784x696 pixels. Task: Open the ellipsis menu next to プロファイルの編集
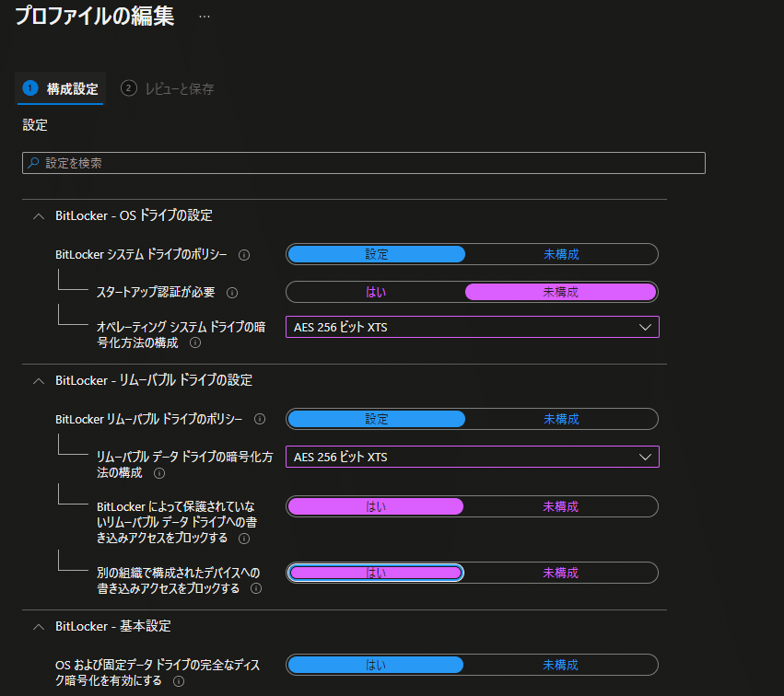204,17
